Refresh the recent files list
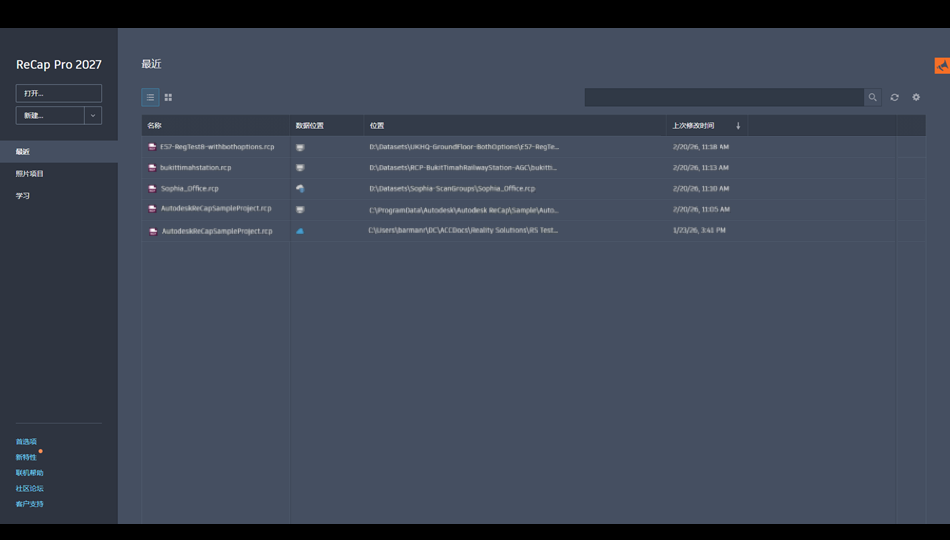The height and width of the screenshot is (540, 950). click(894, 97)
